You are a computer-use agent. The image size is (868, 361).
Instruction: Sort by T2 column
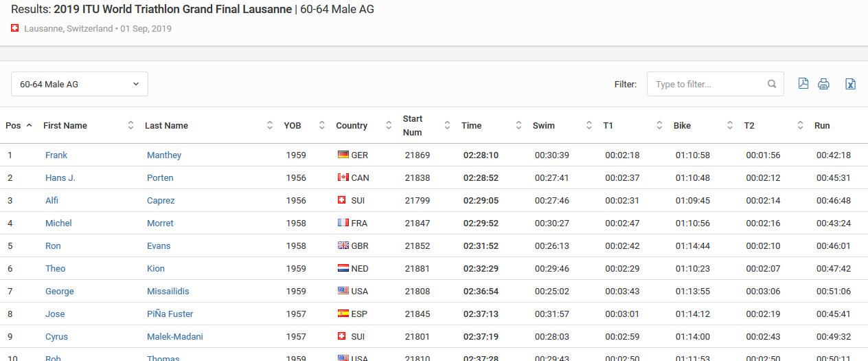[x=773, y=125]
